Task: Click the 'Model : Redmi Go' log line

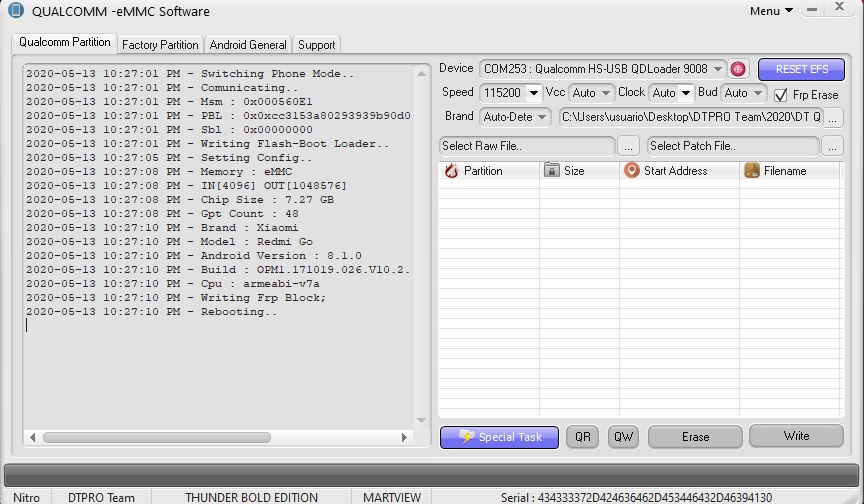Action: point(169,242)
